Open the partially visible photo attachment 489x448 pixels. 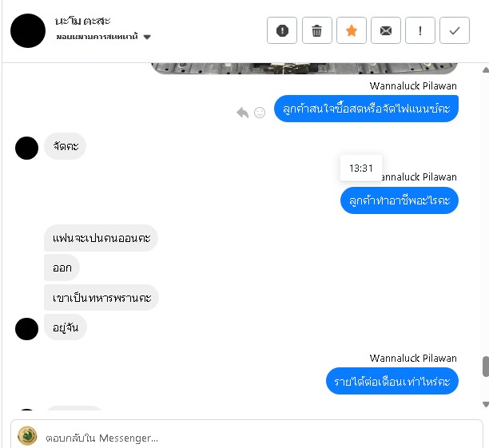coord(304,68)
